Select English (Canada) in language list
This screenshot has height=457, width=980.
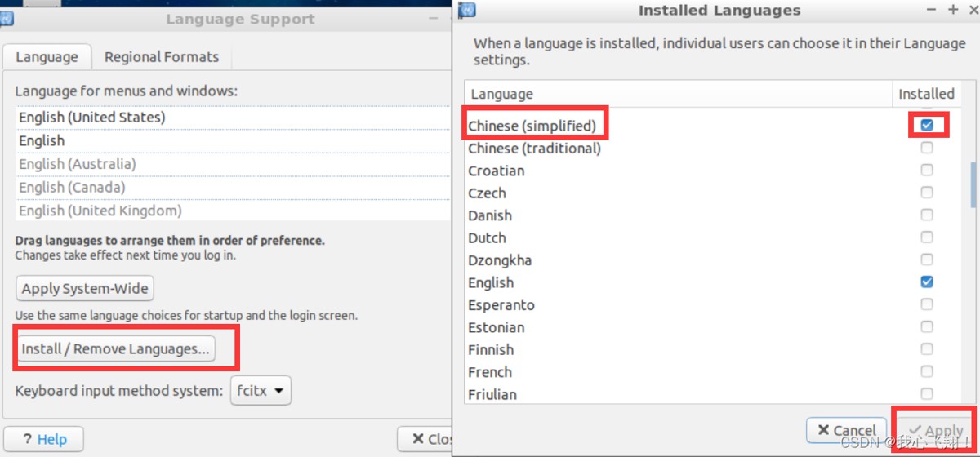[234, 187]
